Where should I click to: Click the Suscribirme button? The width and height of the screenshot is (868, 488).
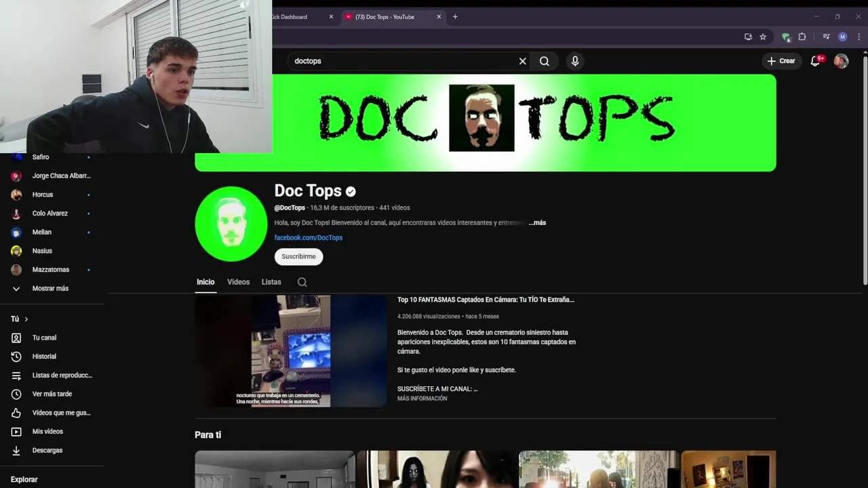coord(298,256)
